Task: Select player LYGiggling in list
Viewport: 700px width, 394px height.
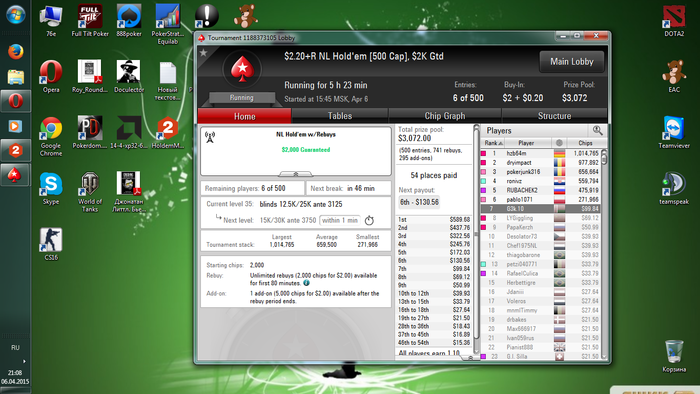Action: point(541,218)
